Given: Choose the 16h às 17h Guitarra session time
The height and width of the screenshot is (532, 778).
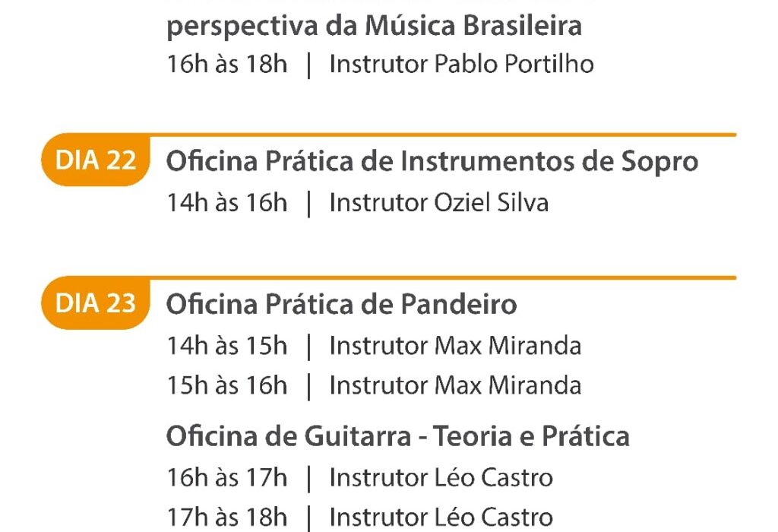Looking at the screenshot, I should [227, 478].
